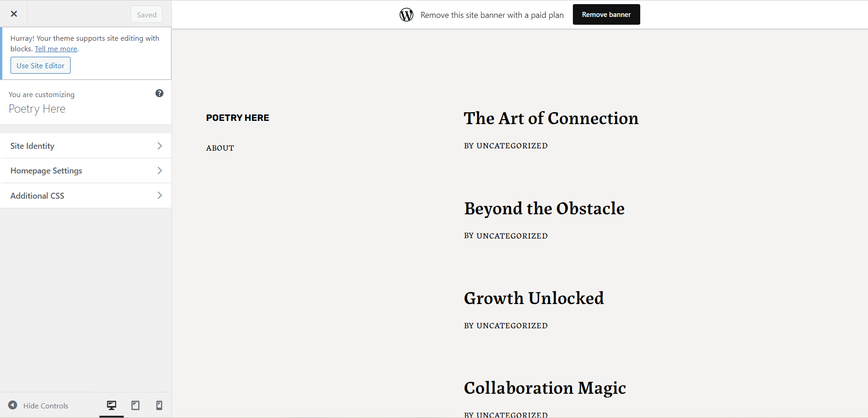Click the POETRY HERE site title
Image resolution: width=868 pixels, height=418 pixels.
tap(237, 118)
